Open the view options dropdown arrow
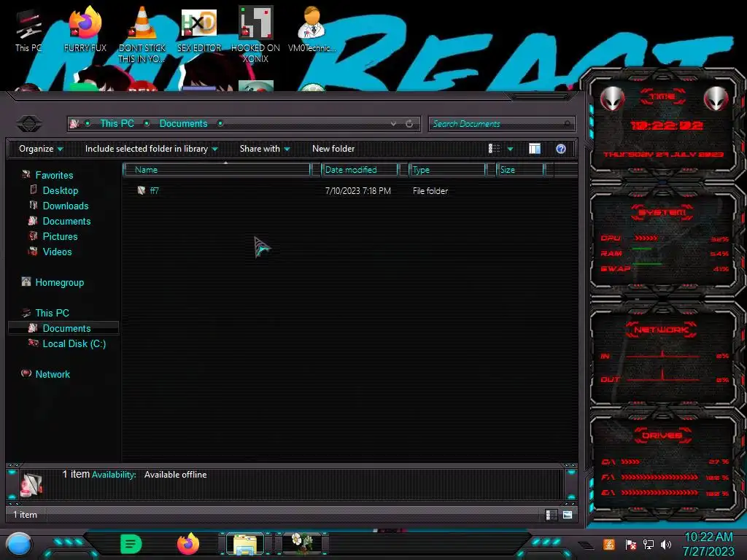The image size is (747, 560). point(510,149)
